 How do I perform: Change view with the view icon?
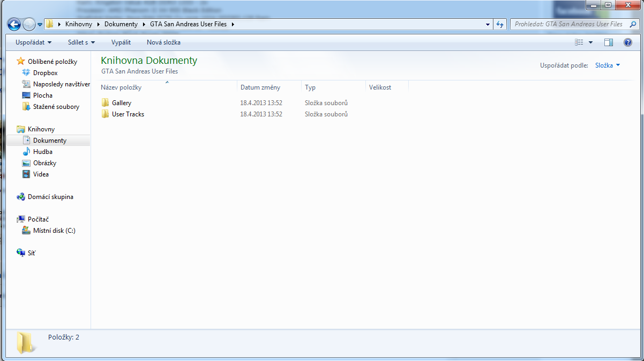pos(579,42)
